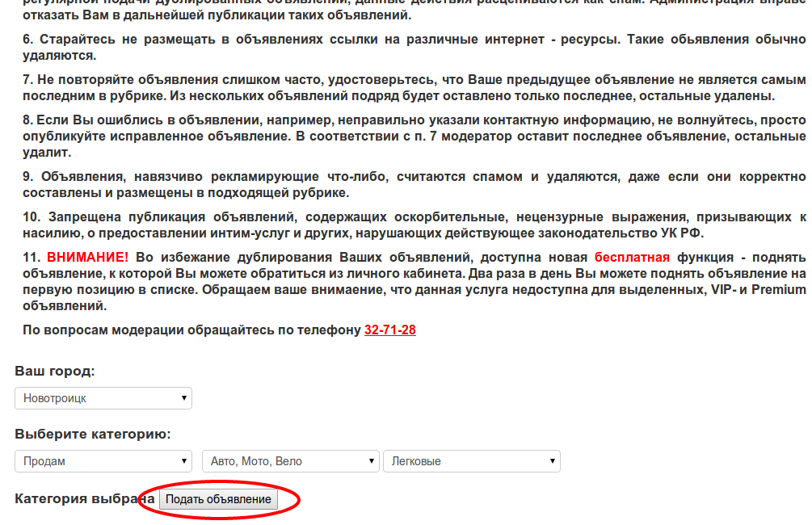Expand the Продам category dropdown
The width and height of the screenshot is (812, 525).
coord(103,461)
